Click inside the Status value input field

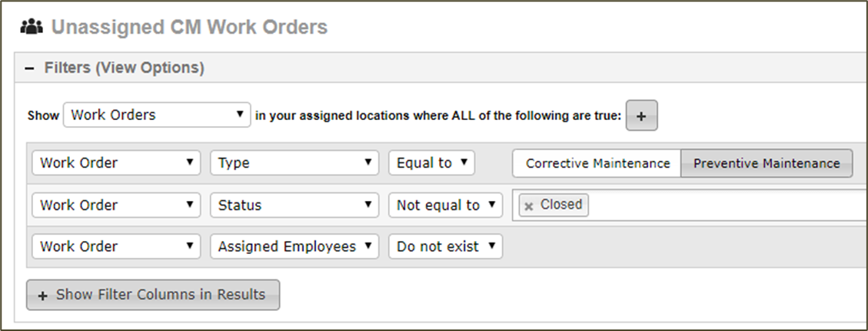tap(725, 205)
